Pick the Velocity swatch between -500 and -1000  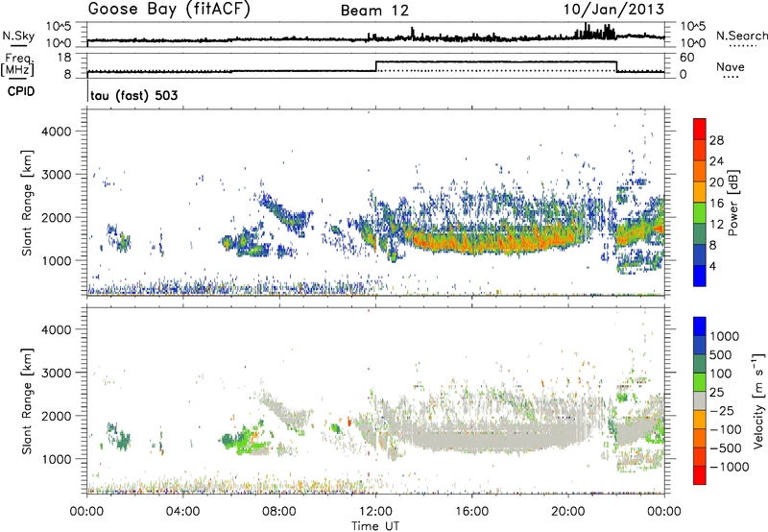(x=700, y=456)
